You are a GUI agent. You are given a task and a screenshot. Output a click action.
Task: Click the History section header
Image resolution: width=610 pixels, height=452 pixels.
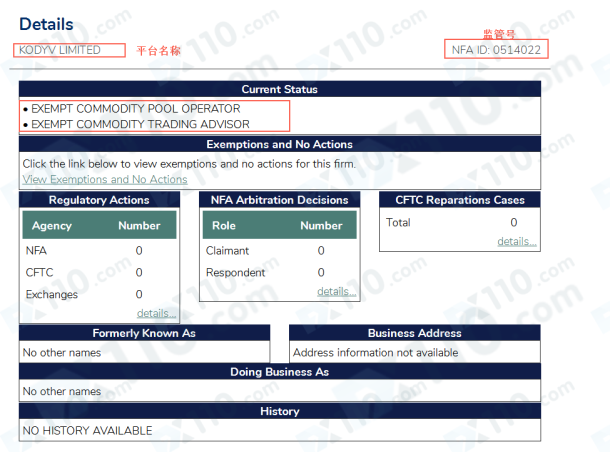[280, 411]
